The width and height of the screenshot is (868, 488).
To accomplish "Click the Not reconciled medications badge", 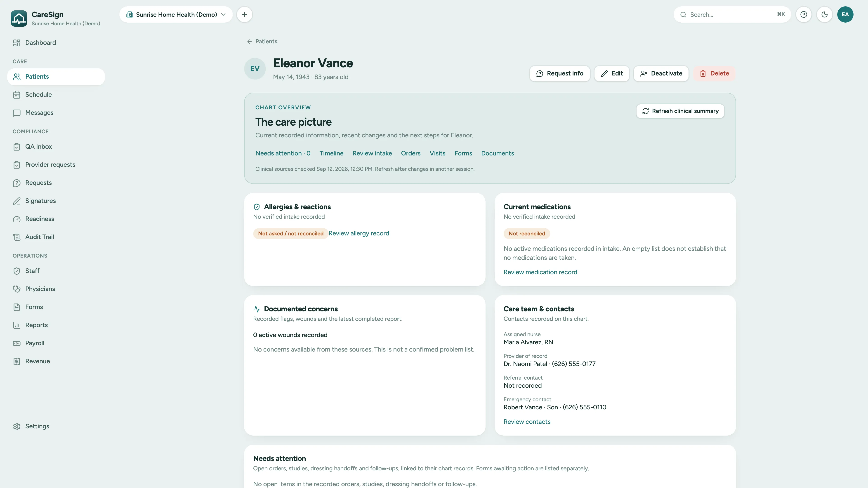I will click(x=527, y=234).
